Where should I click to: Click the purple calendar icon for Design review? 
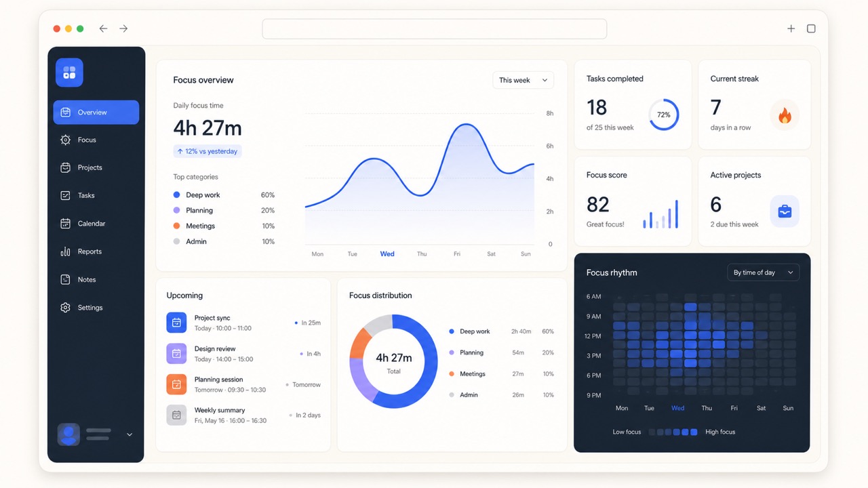176,353
